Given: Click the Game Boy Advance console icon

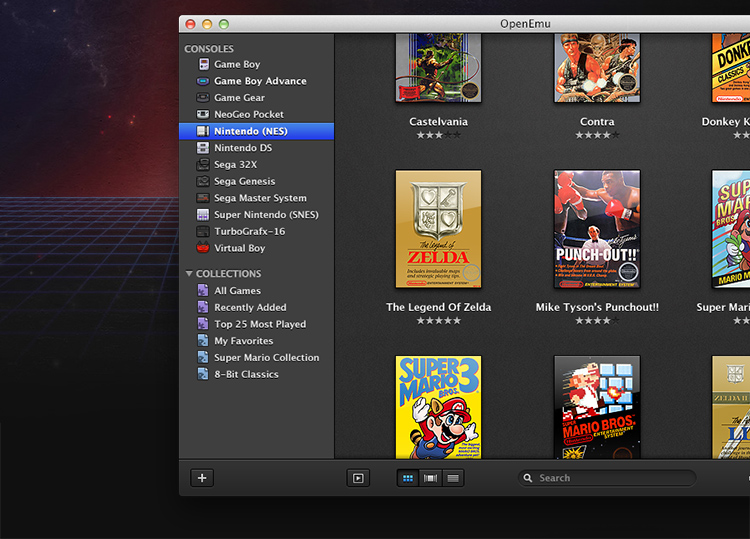Looking at the screenshot, I should 203,81.
